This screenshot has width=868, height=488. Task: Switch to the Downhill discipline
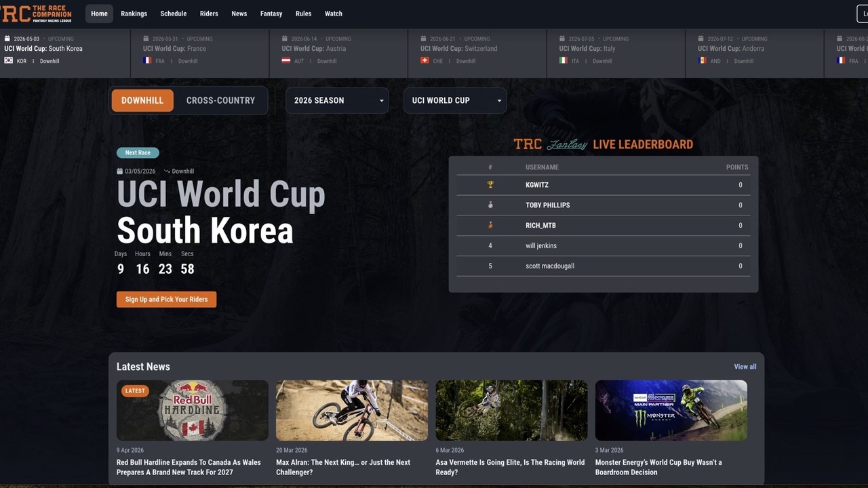tap(142, 100)
